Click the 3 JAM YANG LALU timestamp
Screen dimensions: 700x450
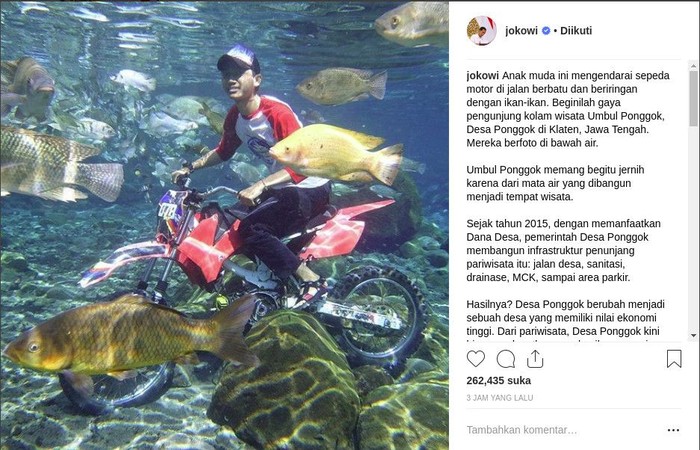click(500, 398)
